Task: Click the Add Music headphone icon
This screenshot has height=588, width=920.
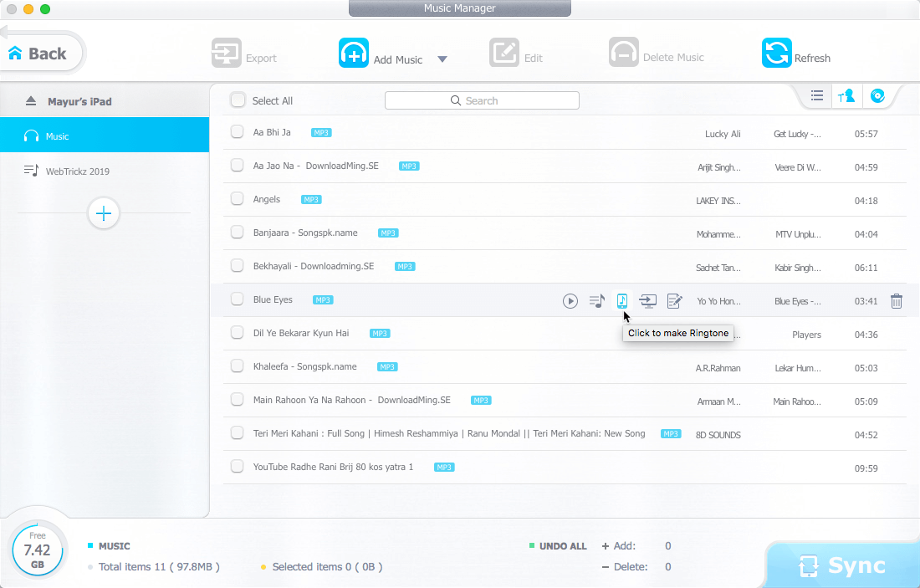Action: (353, 53)
